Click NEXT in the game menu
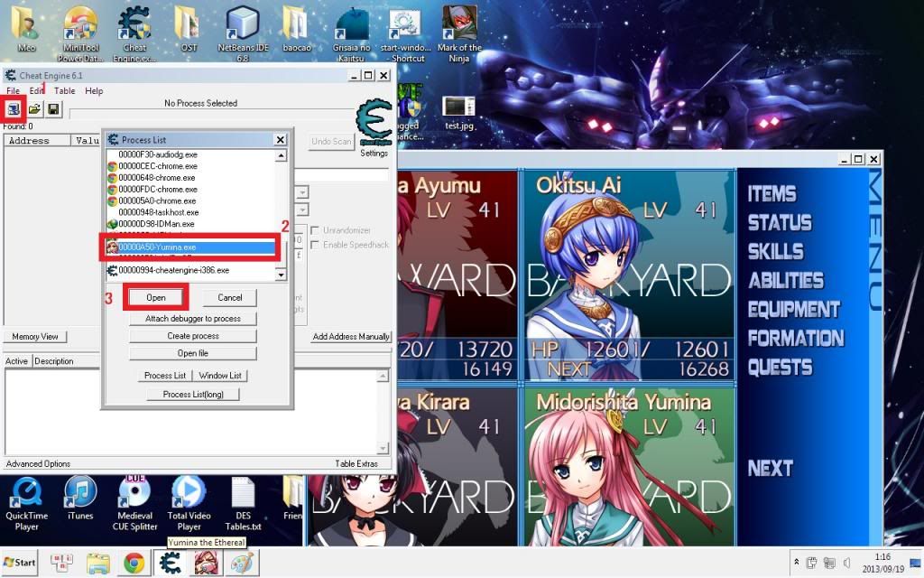924x578 pixels. (771, 469)
